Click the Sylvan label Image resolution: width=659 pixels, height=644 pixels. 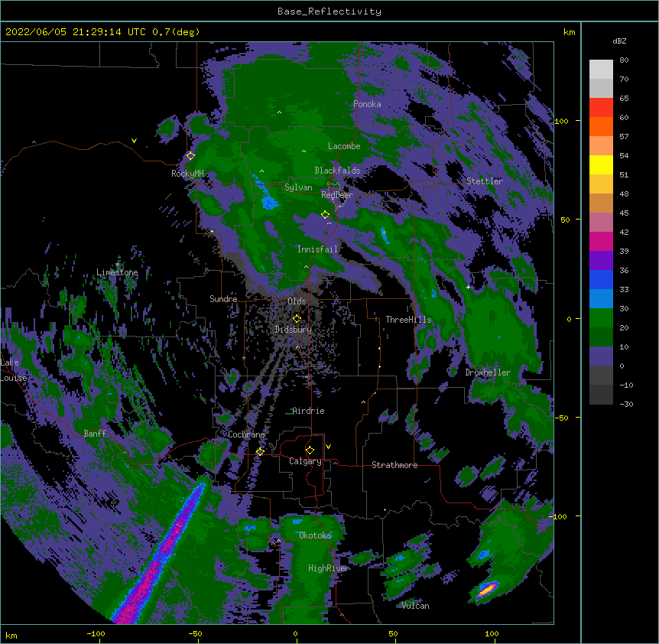(298, 187)
